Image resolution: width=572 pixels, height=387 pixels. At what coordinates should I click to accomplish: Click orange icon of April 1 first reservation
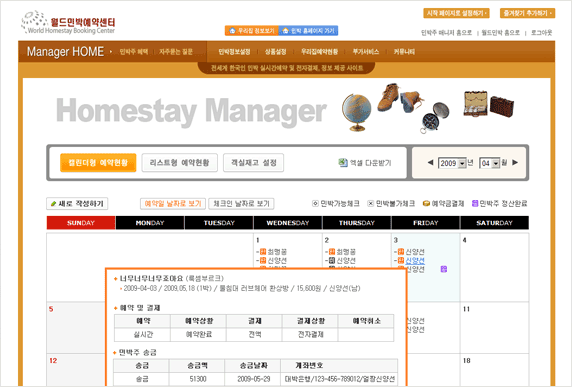click(263, 252)
